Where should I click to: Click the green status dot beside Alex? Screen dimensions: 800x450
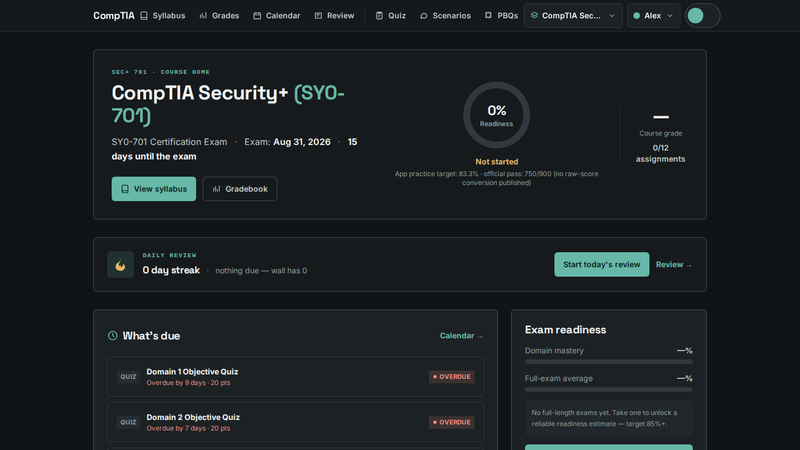pos(637,16)
